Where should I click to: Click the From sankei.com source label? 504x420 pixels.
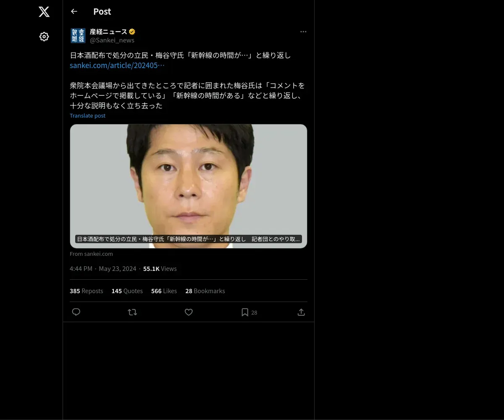91,254
